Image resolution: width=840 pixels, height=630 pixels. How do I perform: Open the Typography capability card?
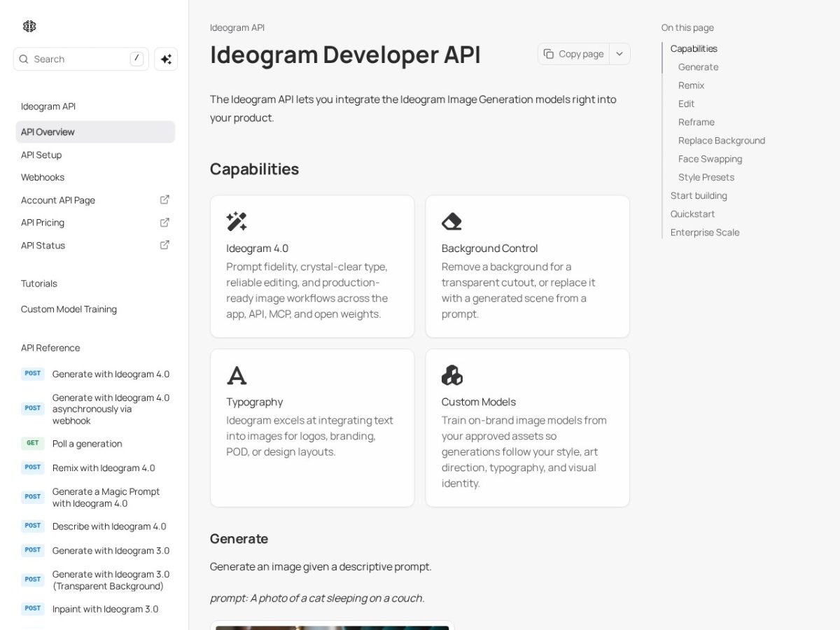(312, 428)
